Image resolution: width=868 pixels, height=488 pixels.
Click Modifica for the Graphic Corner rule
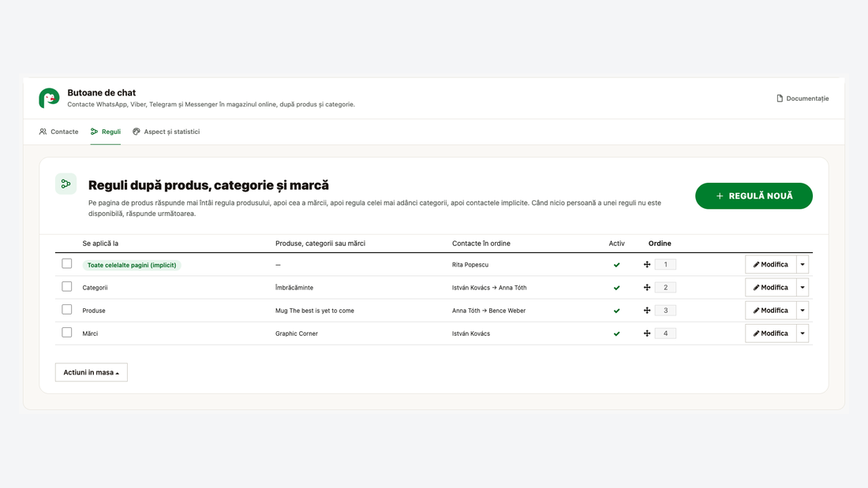point(771,333)
